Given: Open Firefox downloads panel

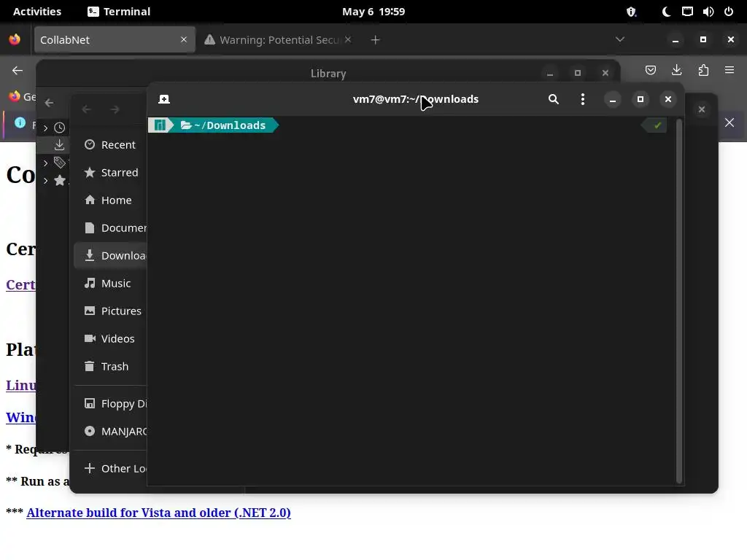Looking at the screenshot, I should 676,70.
